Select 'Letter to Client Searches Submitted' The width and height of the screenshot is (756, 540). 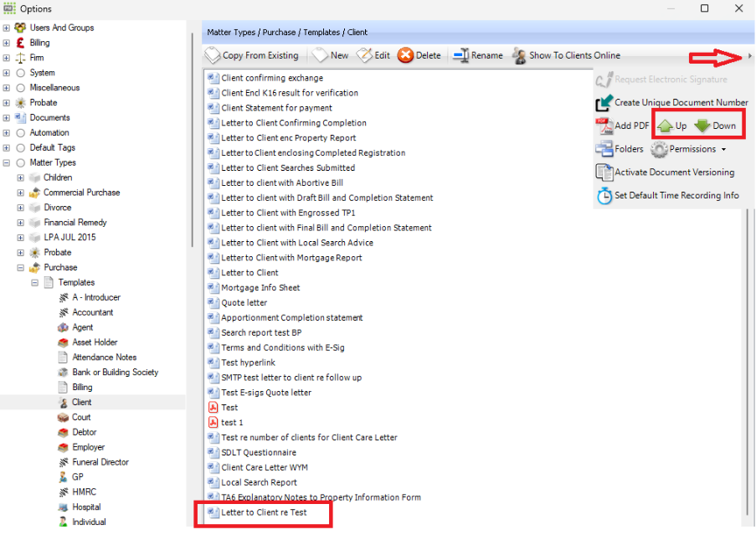(288, 167)
